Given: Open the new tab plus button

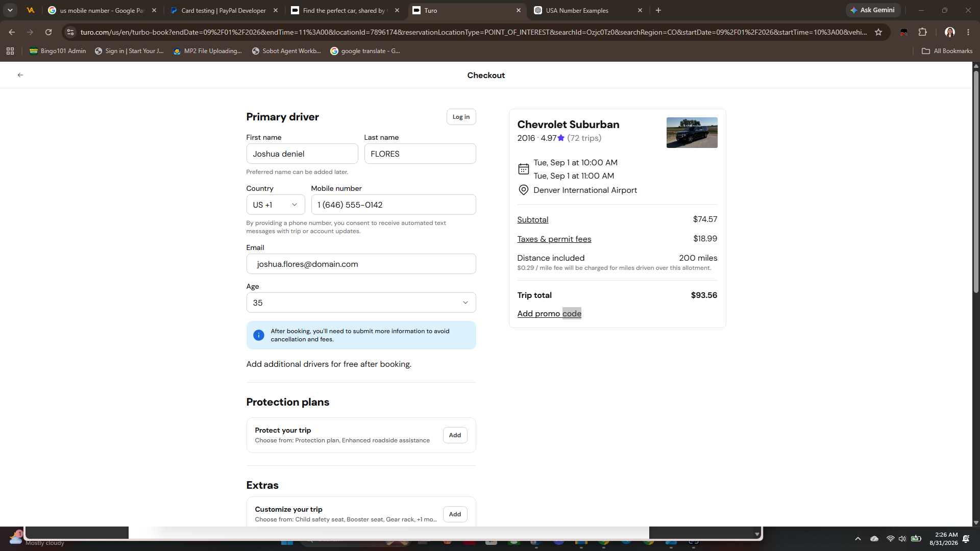Looking at the screenshot, I should point(658,10).
